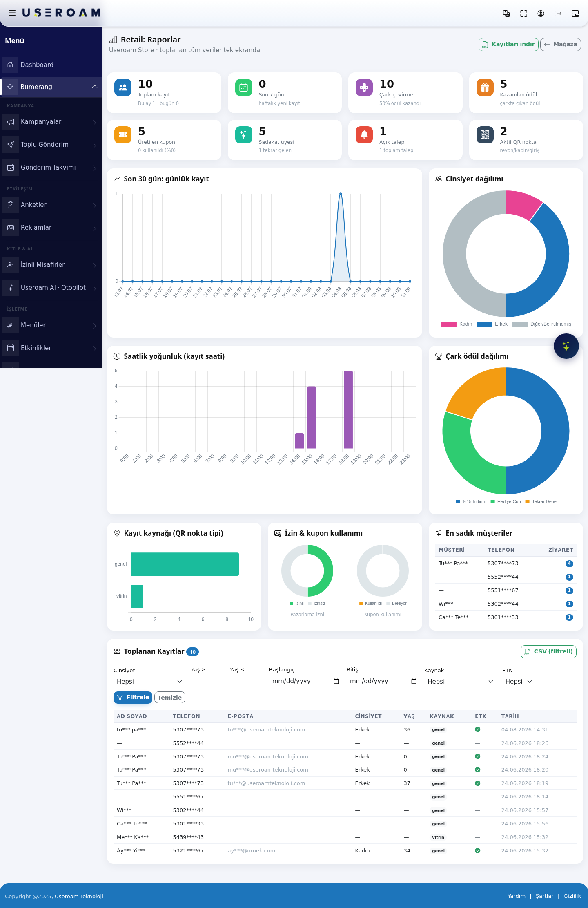Download records with CSV (filtreli) button

[548, 652]
